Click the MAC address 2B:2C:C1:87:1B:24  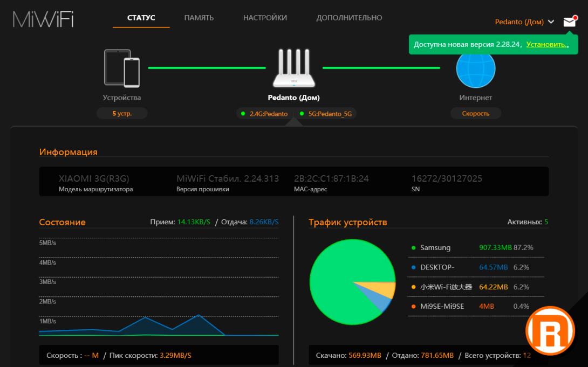coord(331,178)
